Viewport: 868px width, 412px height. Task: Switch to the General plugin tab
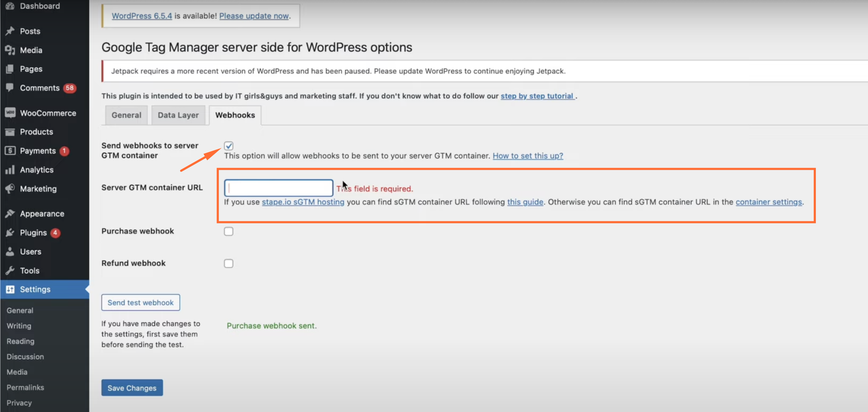[126, 115]
